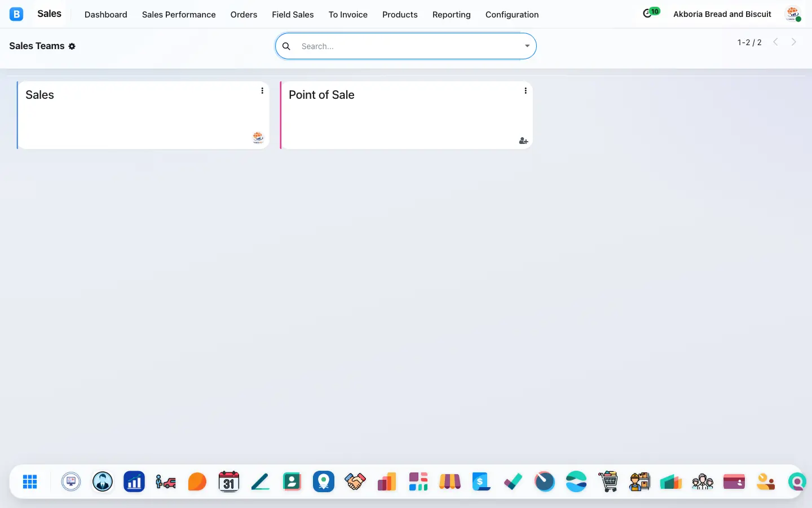Open the Point of Sale card options menu
This screenshot has height=508, width=812.
(x=526, y=90)
